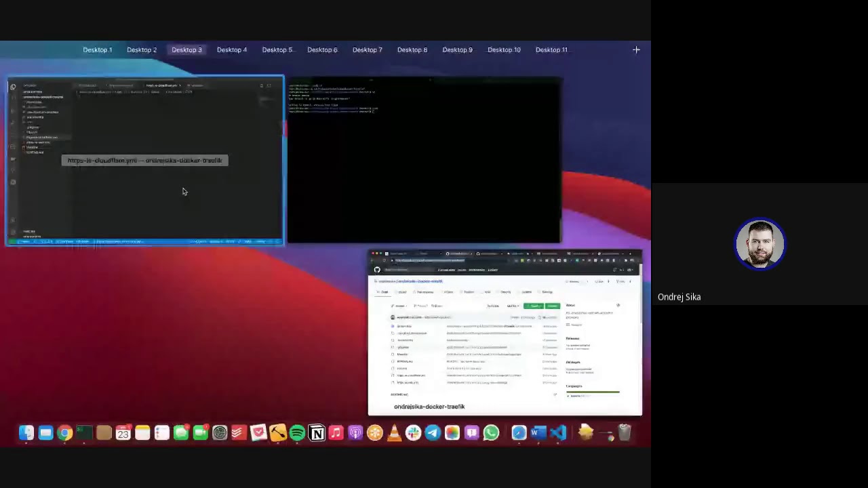Launch WhatsApp from the Dock
This screenshot has width=868, height=488.
tap(491, 432)
